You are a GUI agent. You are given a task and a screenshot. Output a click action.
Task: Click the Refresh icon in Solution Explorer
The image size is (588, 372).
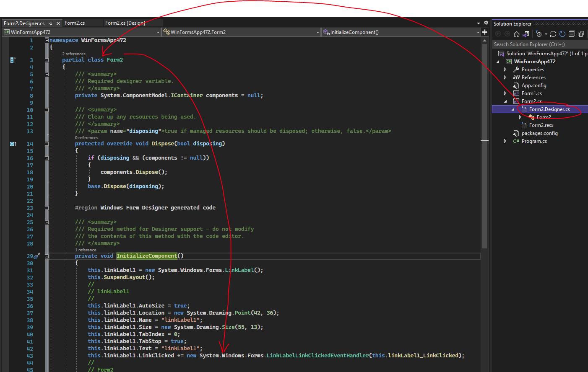(562, 34)
